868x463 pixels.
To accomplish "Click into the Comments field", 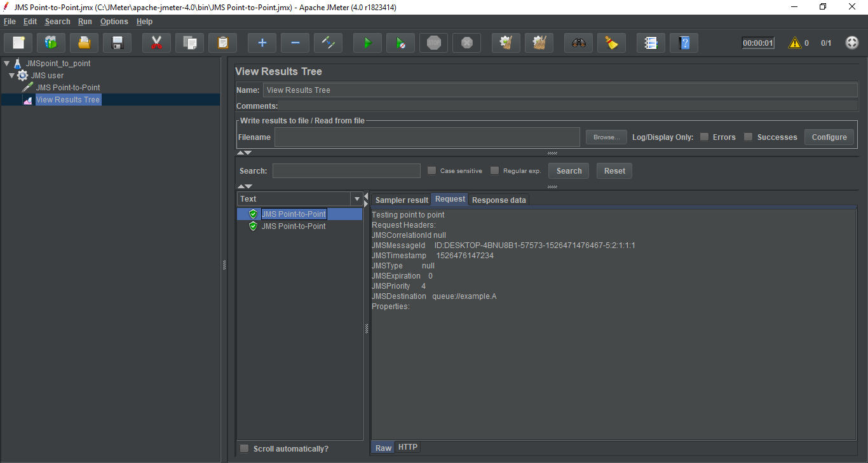I will coord(568,106).
